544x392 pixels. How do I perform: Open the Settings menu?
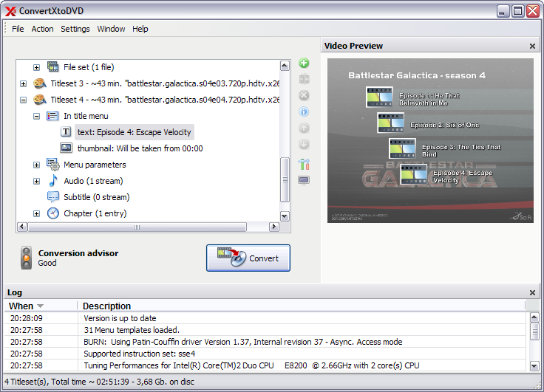point(75,29)
